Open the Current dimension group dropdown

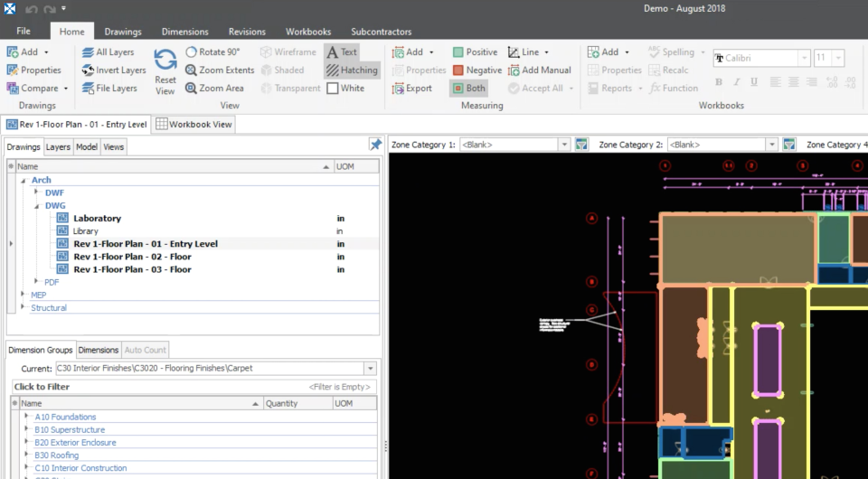click(x=370, y=369)
